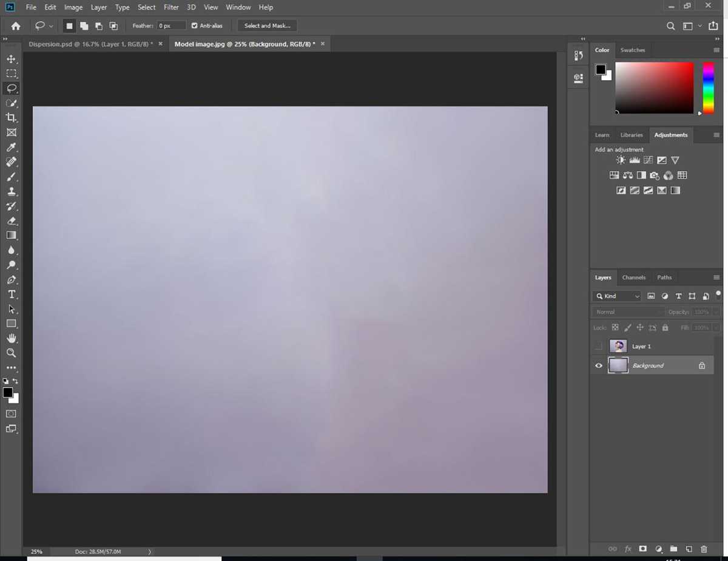This screenshot has width=728, height=561.
Task: Open the layer blending mode dropdown
Action: (628, 311)
